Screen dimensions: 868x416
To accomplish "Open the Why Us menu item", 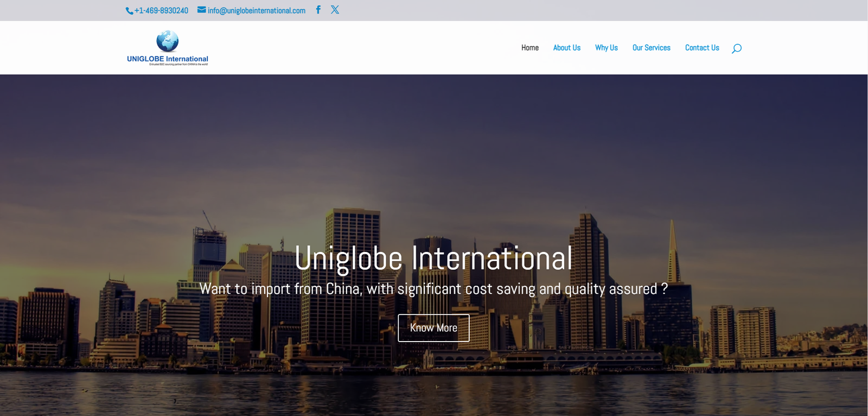I will (x=607, y=48).
